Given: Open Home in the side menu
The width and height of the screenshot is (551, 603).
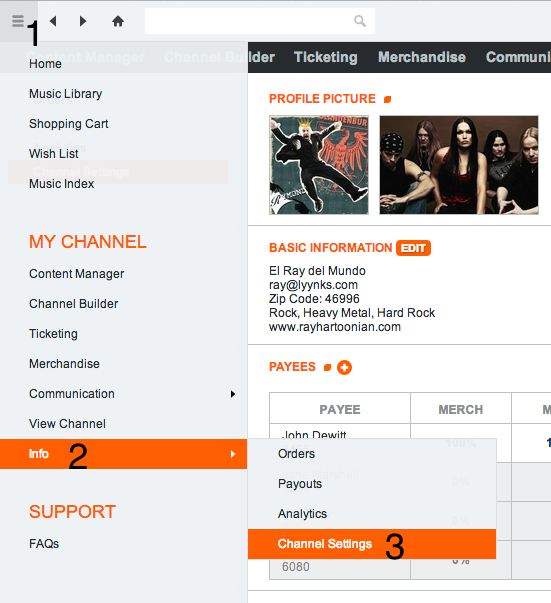Looking at the screenshot, I should [x=45, y=64].
